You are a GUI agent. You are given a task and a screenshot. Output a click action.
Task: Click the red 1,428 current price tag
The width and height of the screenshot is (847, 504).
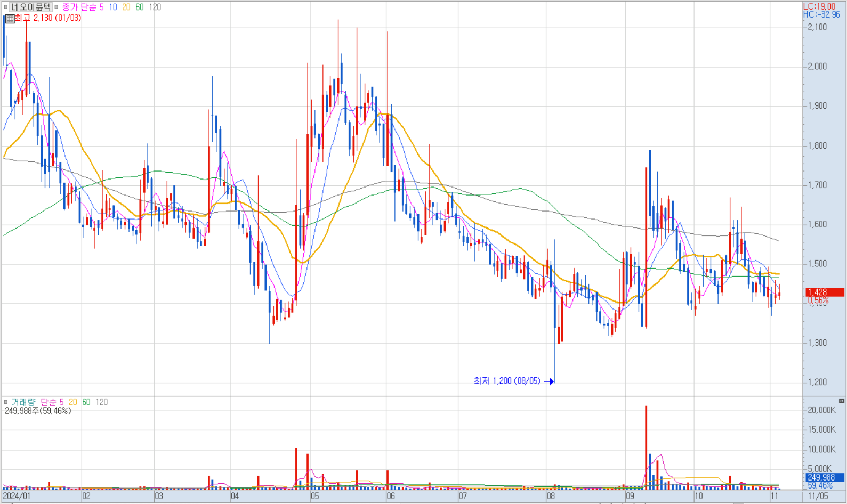click(x=825, y=292)
